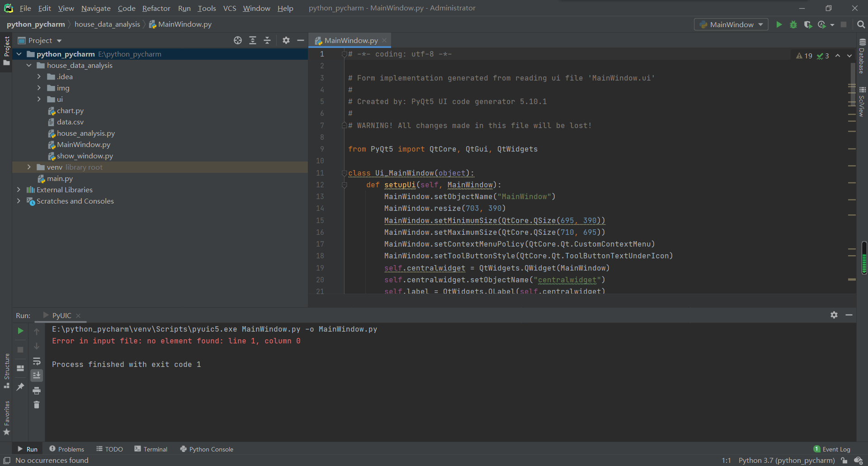Run the MainWindow configuration with green play button
Image resolution: width=868 pixels, height=466 pixels.
pyautogui.click(x=779, y=24)
